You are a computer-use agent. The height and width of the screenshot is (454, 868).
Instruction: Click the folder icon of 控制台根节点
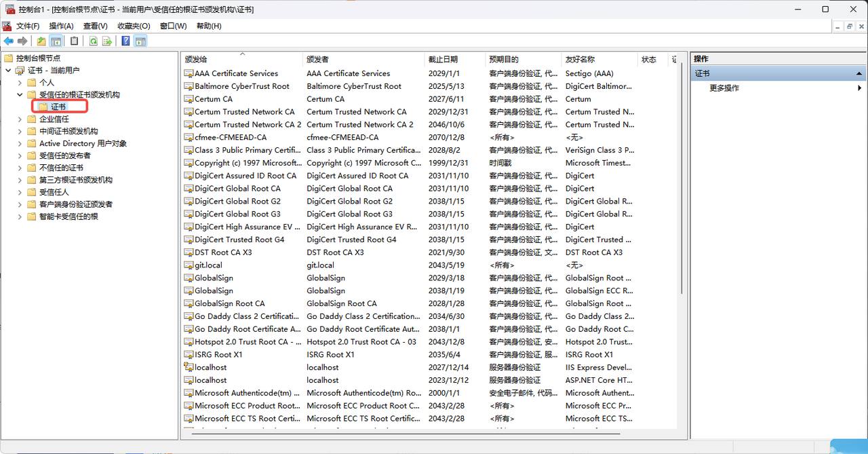click(9, 58)
